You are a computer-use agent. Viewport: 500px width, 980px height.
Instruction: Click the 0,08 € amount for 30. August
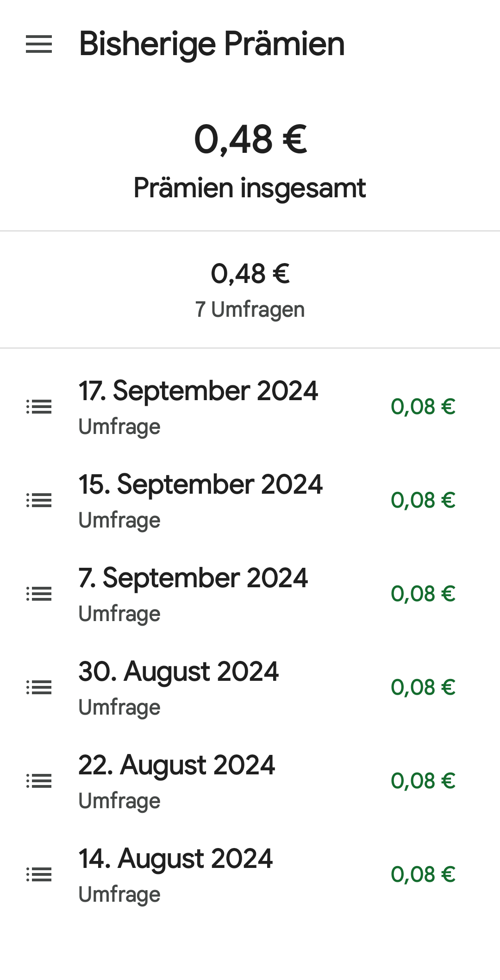423,688
